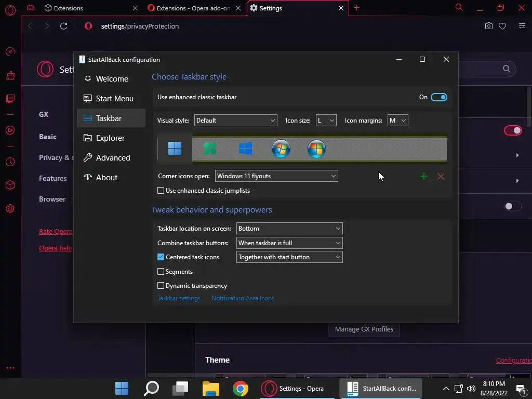Open GX Corner gamepad icon
Image resolution: width=532 pixels, height=399 pixels.
(31, 8)
